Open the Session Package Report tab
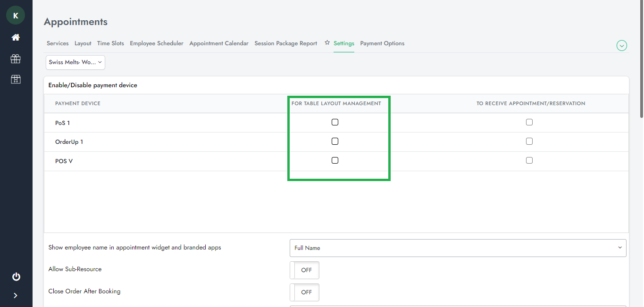Image resolution: width=644 pixels, height=307 pixels. click(x=286, y=43)
